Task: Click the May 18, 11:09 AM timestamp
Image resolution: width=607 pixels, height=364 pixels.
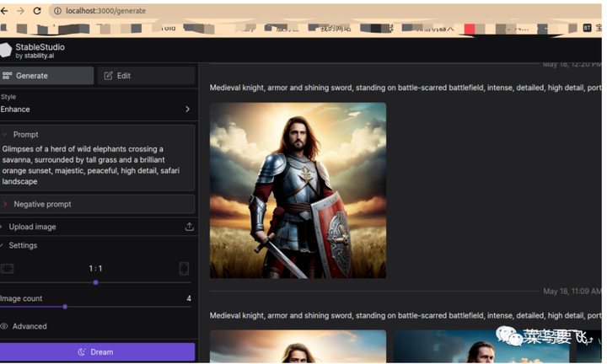Action: (572, 292)
